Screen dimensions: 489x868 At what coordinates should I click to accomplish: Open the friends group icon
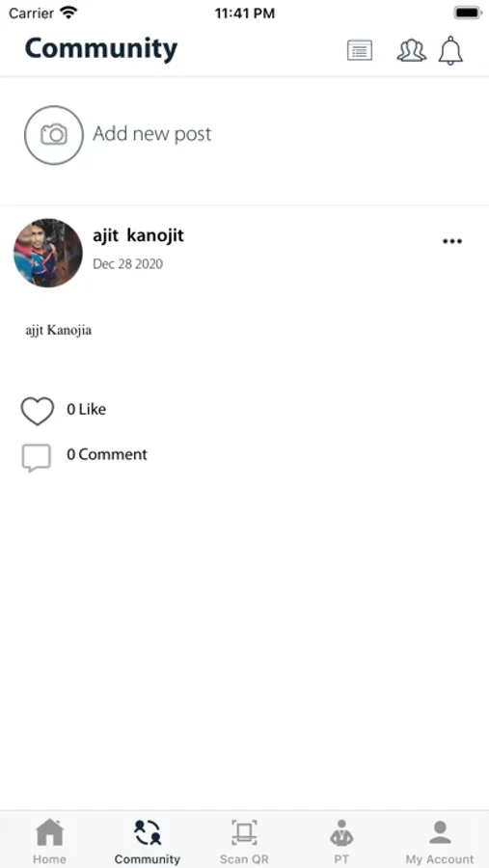[412, 50]
